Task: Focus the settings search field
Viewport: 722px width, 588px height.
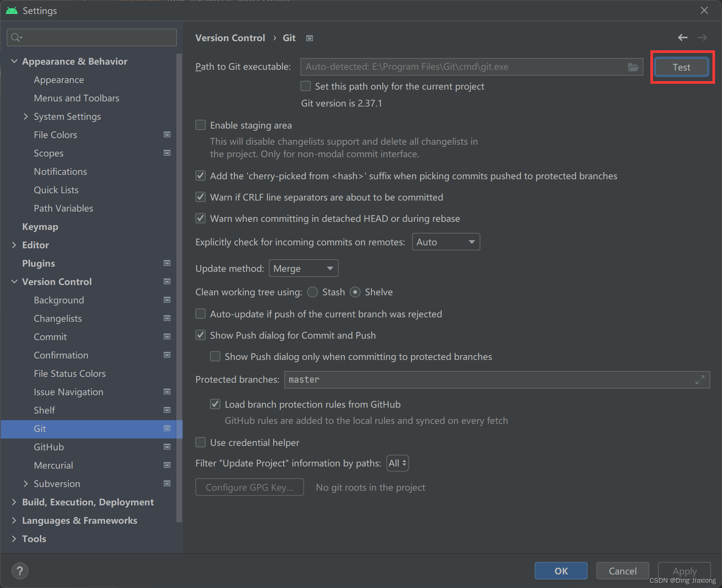Action: [92, 37]
